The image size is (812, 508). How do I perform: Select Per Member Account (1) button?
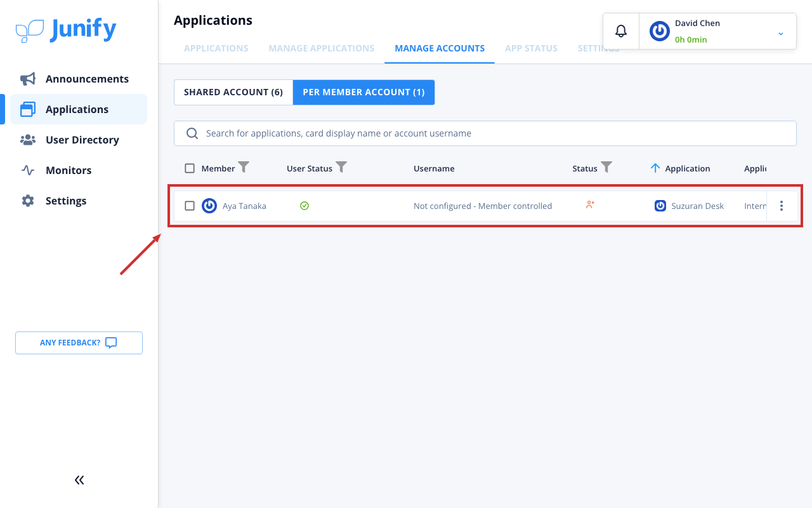[x=364, y=92]
